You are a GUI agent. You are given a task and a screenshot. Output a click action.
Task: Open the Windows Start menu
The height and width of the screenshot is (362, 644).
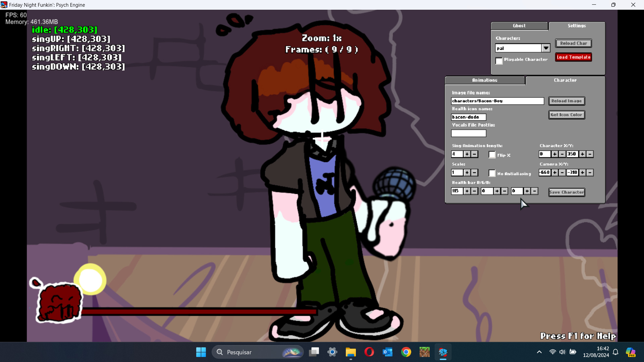pos(201,352)
